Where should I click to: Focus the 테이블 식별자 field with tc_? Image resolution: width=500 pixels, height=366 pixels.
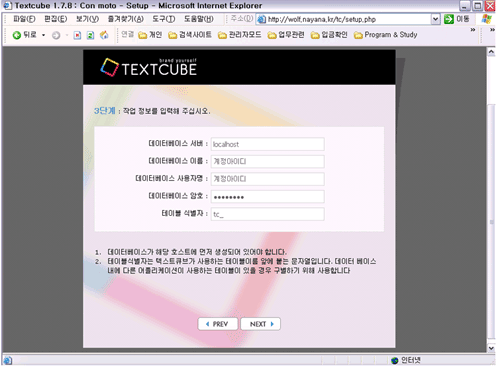coord(268,214)
